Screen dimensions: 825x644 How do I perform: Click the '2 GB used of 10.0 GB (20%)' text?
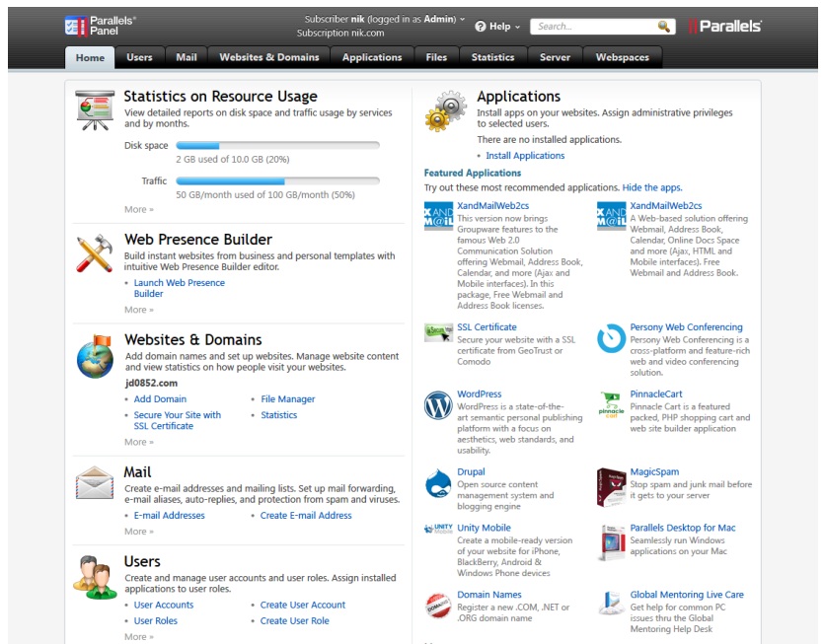pos(233,160)
